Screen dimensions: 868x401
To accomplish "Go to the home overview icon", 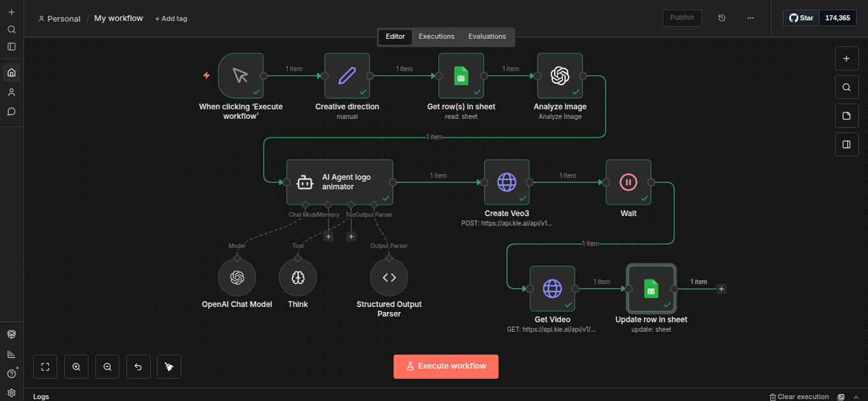I will click(x=11, y=72).
